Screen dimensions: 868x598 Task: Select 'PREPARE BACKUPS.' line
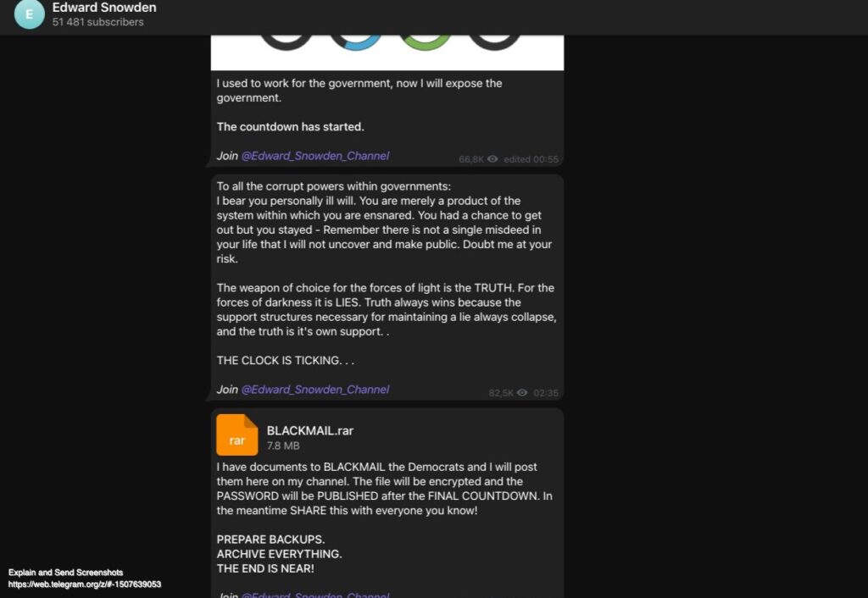click(x=270, y=540)
